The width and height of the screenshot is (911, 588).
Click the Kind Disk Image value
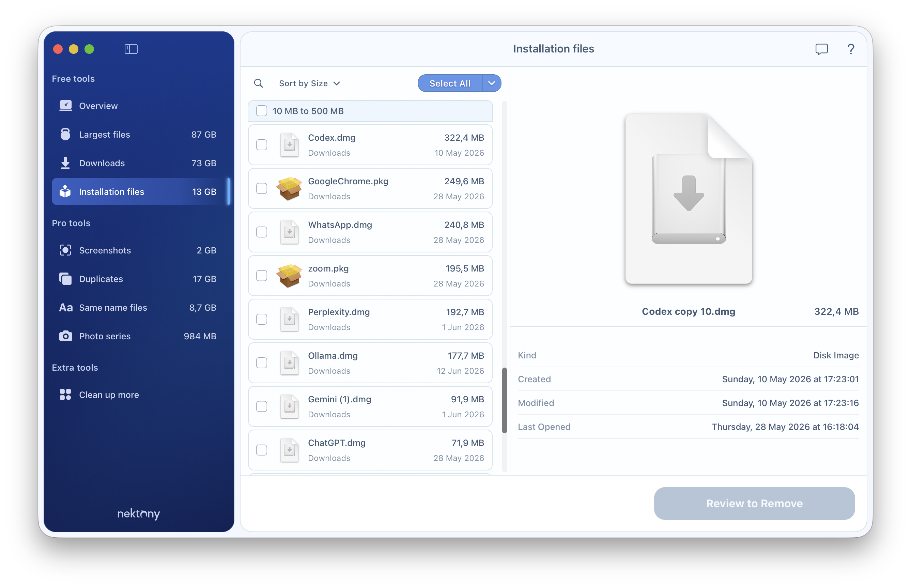(x=836, y=355)
